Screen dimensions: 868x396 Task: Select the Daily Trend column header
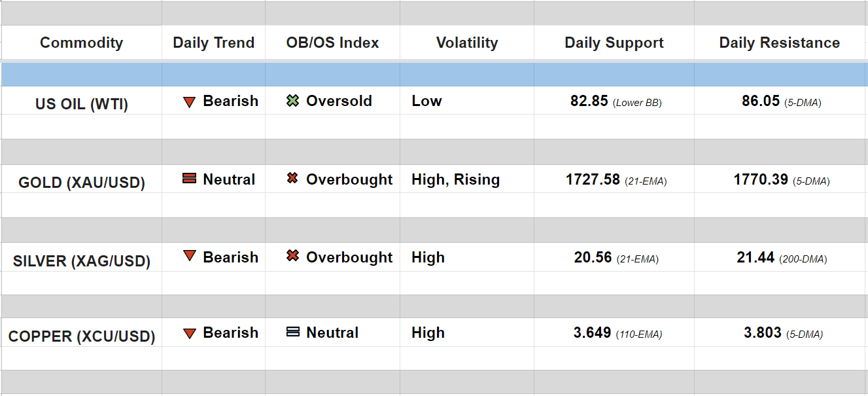click(213, 43)
